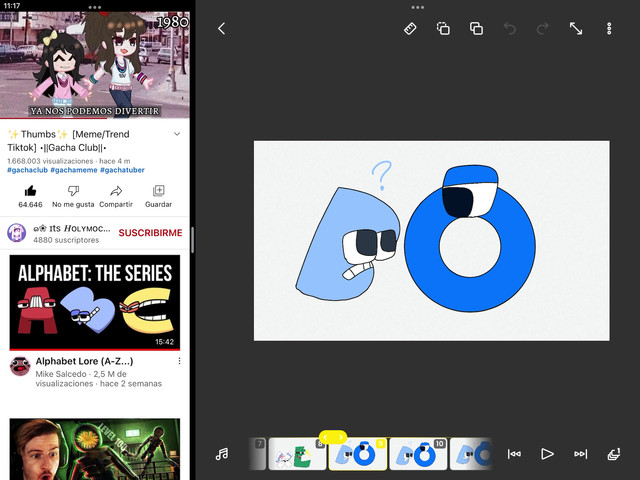Tap the selected frame 9 number badge
This screenshot has height=480, width=640.
tap(380, 443)
